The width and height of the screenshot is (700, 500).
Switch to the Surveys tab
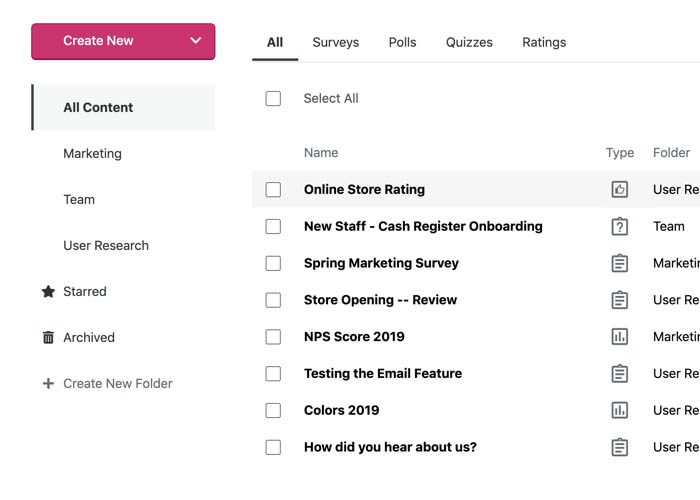(335, 42)
